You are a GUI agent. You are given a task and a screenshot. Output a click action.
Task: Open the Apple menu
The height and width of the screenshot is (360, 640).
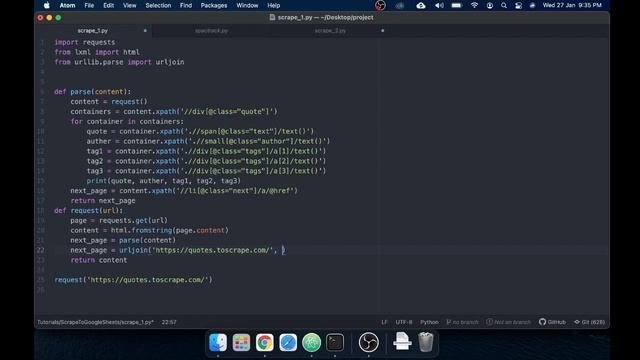(x=47, y=5)
